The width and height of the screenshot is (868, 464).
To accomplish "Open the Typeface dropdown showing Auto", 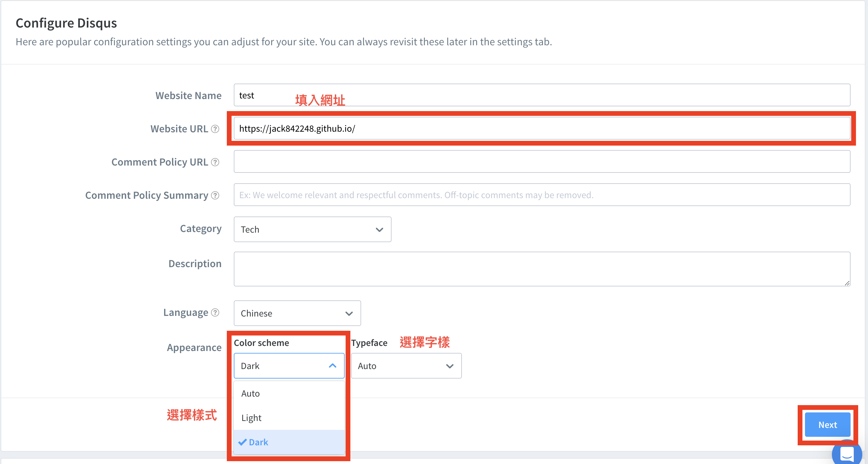I will (x=406, y=366).
